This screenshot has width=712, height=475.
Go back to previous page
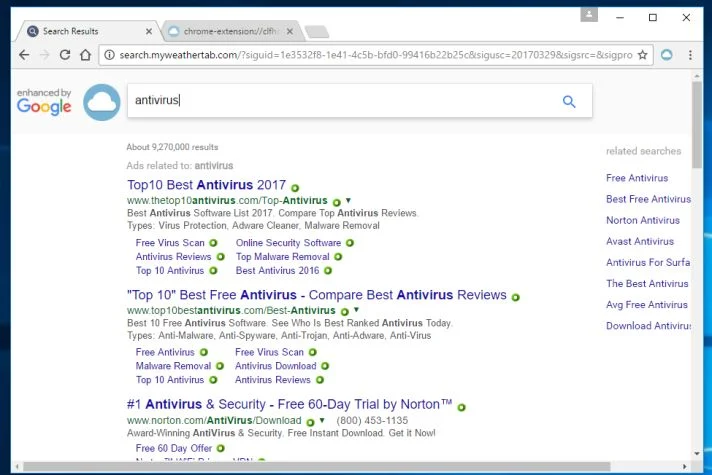(x=24, y=55)
